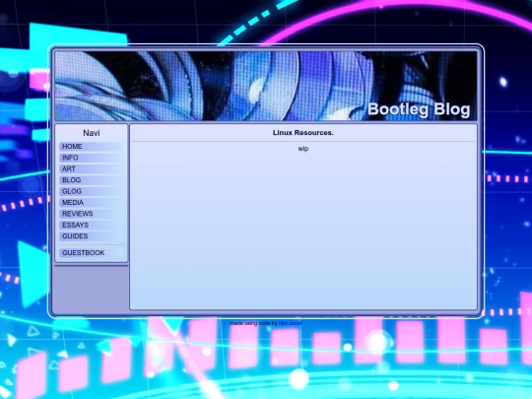This screenshot has height=399, width=532.
Task: Click the 'wip' text
Action: click(x=303, y=149)
